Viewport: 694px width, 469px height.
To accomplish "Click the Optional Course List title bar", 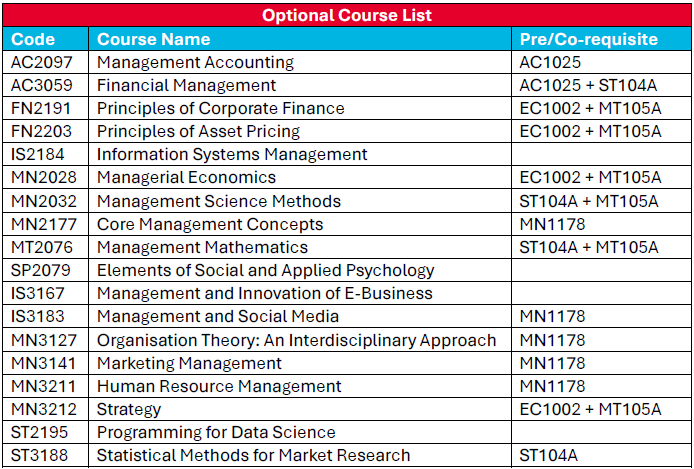I will click(x=347, y=16).
